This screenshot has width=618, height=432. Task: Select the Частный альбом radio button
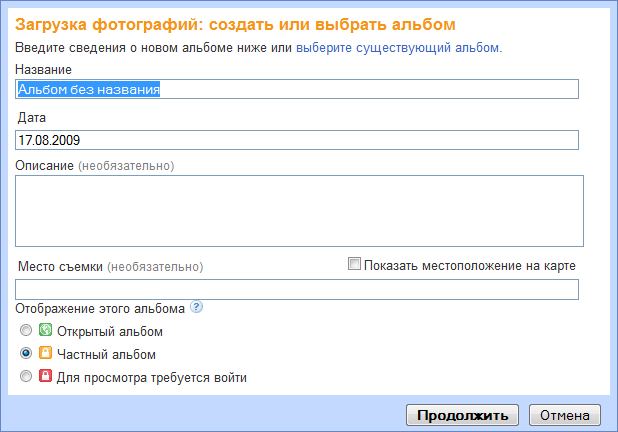(x=26, y=353)
